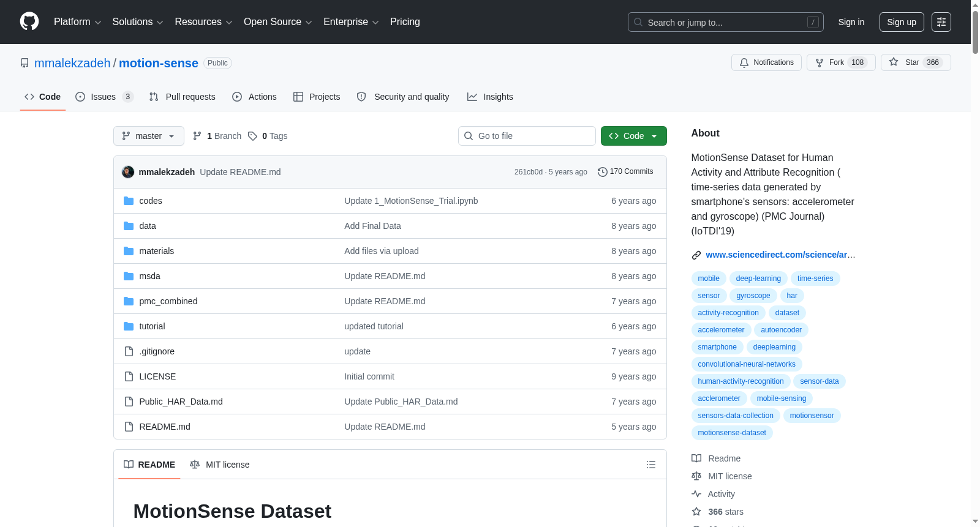Click the Star icon button
This screenshot has height=527, width=980.
(x=916, y=62)
